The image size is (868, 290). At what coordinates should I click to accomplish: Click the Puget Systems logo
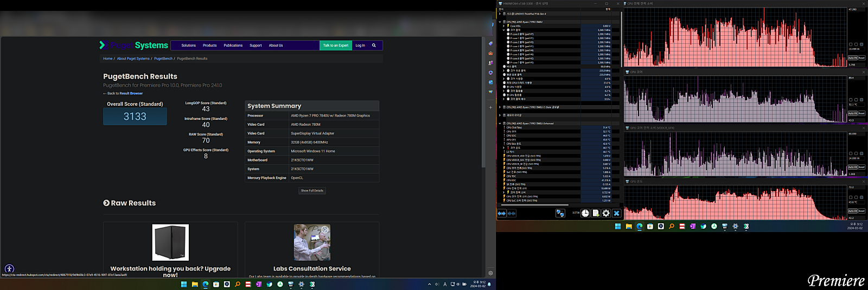pos(134,46)
